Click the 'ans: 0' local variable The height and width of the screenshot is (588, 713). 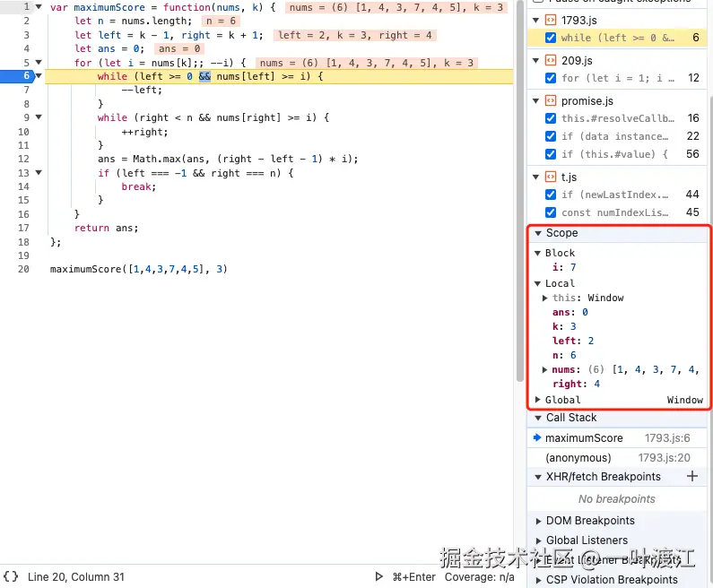tap(570, 312)
